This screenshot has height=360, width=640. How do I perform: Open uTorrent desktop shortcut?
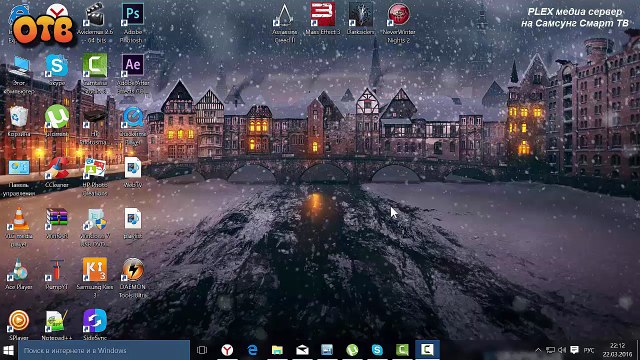pyautogui.click(x=57, y=121)
